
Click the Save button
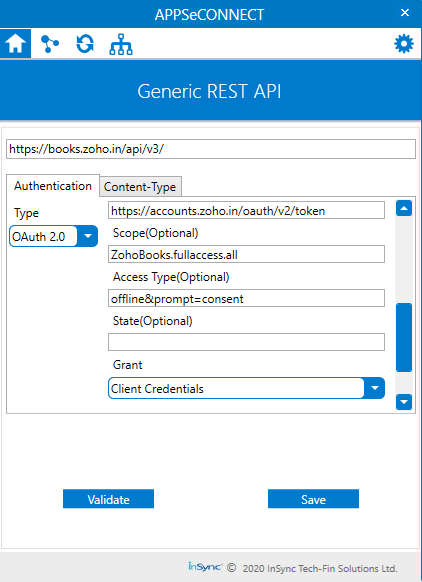[313, 499]
